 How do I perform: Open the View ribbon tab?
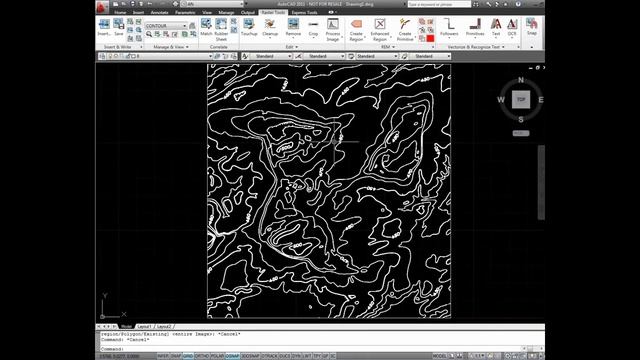coord(207,13)
